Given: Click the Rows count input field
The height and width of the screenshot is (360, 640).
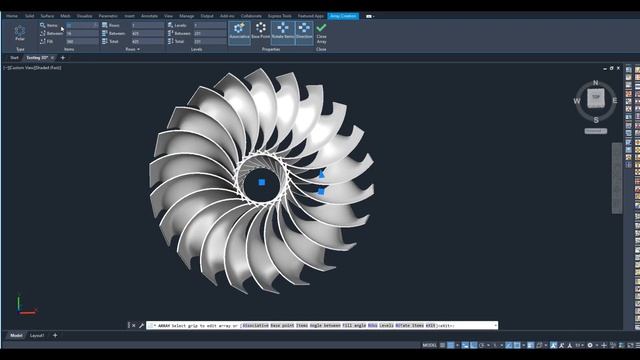Looking at the screenshot, I should 147,25.
